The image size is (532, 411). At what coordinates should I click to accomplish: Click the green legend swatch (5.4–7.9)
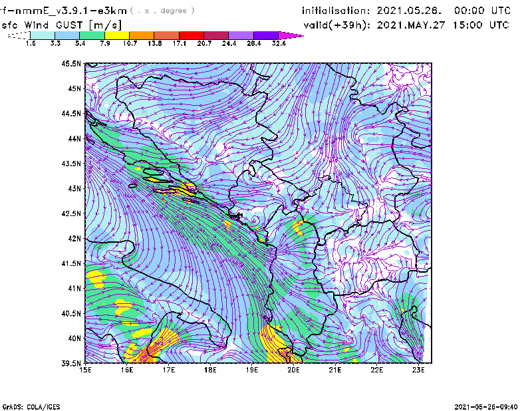pos(92,35)
